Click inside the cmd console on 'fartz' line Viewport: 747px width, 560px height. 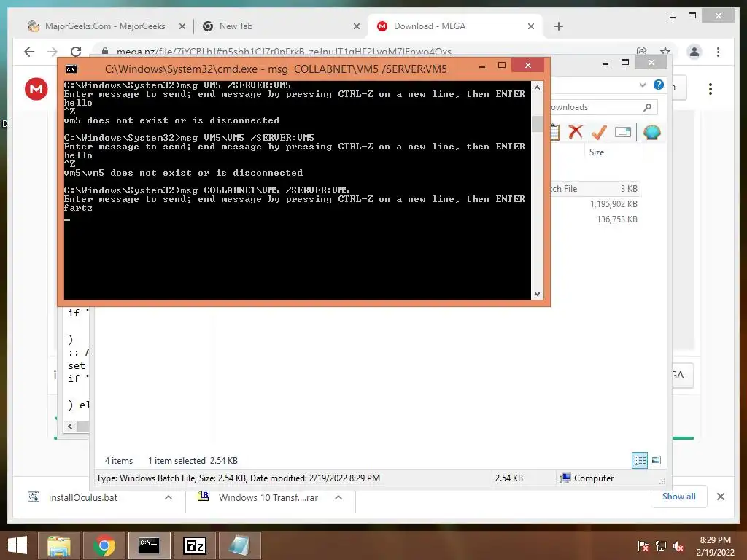78,208
